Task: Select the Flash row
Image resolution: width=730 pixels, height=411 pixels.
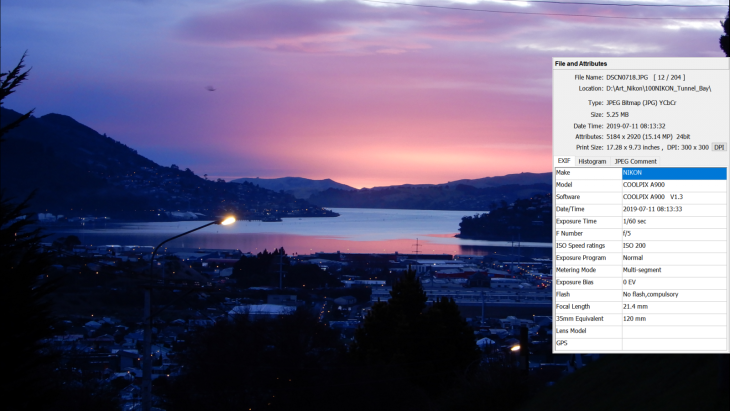Action: (x=640, y=294)
